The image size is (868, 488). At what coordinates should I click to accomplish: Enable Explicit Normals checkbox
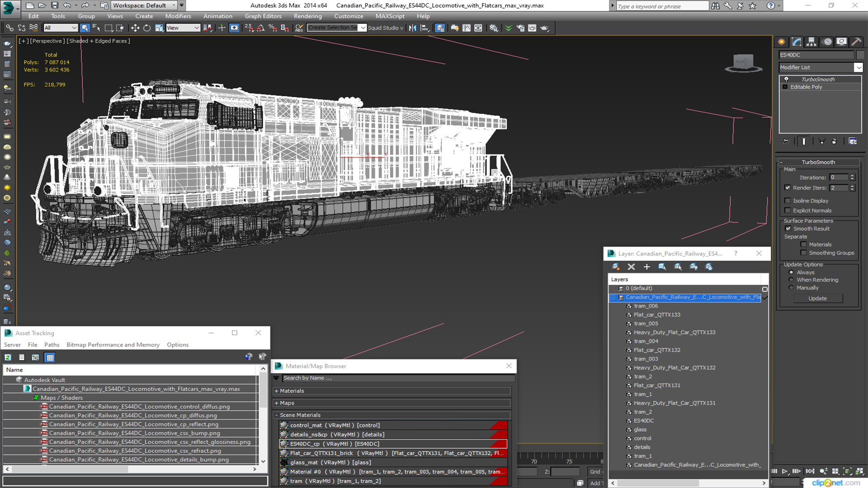788,211
